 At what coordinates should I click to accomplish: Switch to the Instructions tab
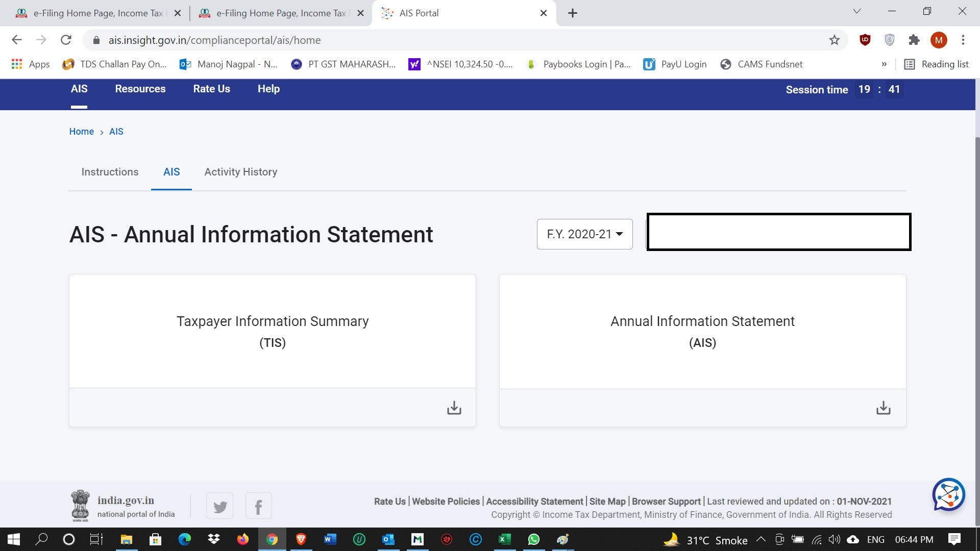(x=110, y=172)
